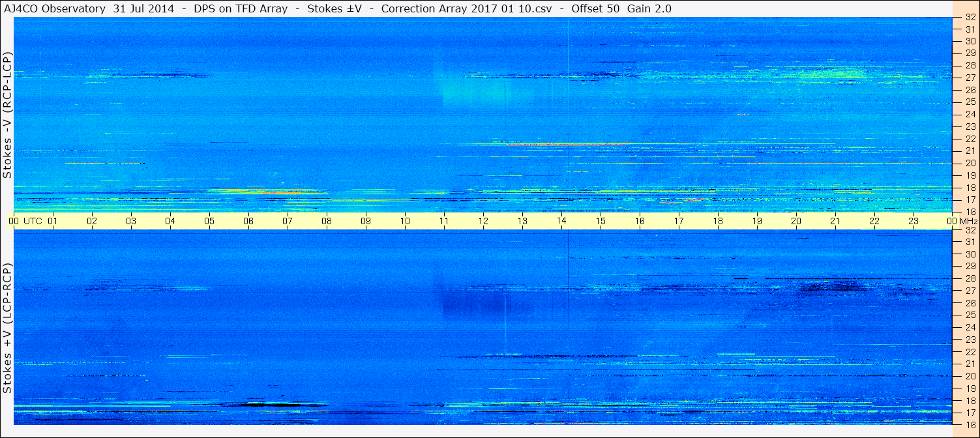The height and width of the screenshot is (438, 980).
Task: Click the AJ4CO Observatory title text
Action: tap(55, 8)
